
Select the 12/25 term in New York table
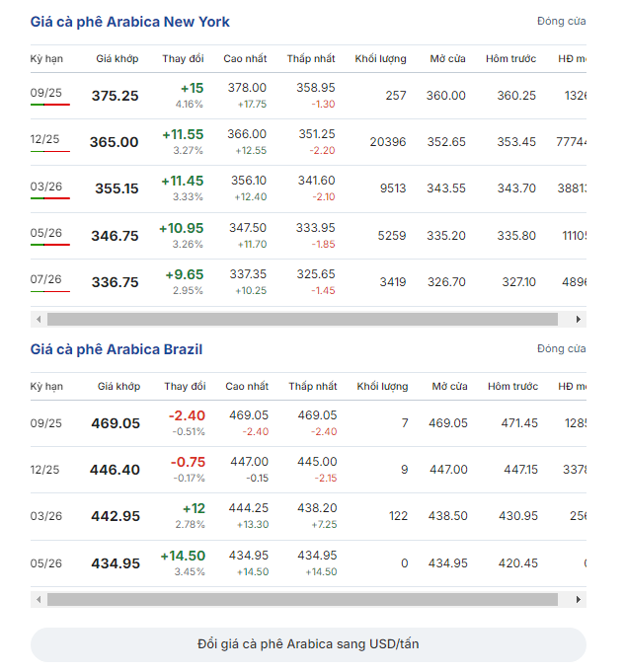44,139
